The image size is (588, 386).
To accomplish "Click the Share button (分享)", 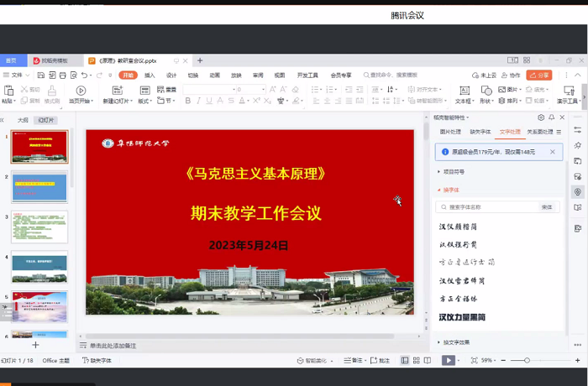I will click(x=539, y=76).
